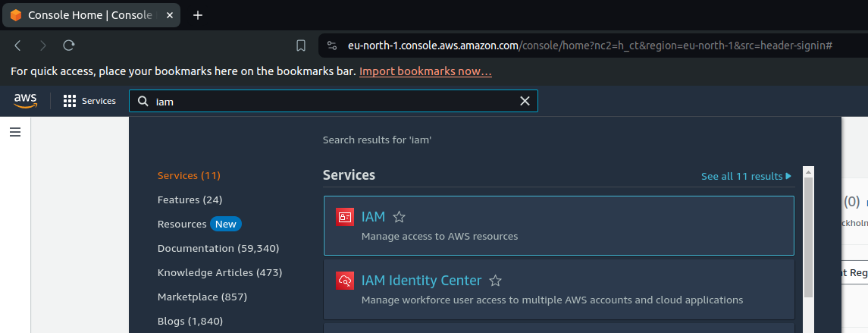868x333 pixels.
Task: Open the hamburger side navigation menu
Action: point(15,132)
